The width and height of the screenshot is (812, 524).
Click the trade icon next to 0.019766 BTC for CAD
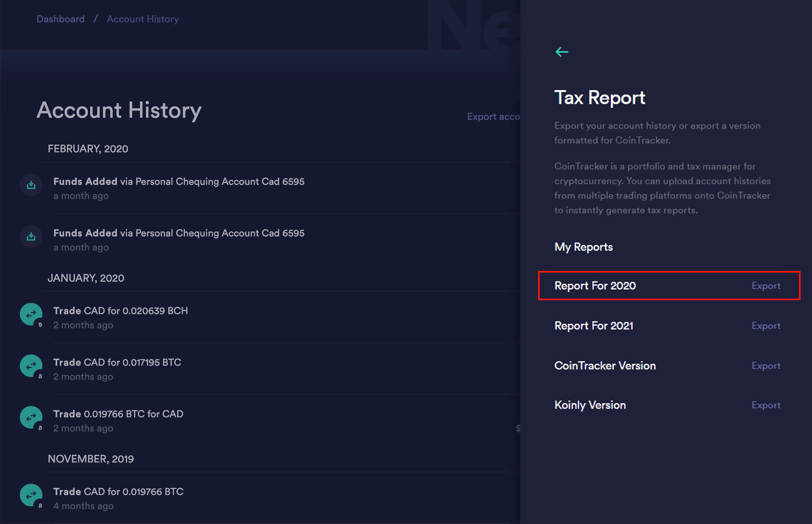(x=31, y=417)
